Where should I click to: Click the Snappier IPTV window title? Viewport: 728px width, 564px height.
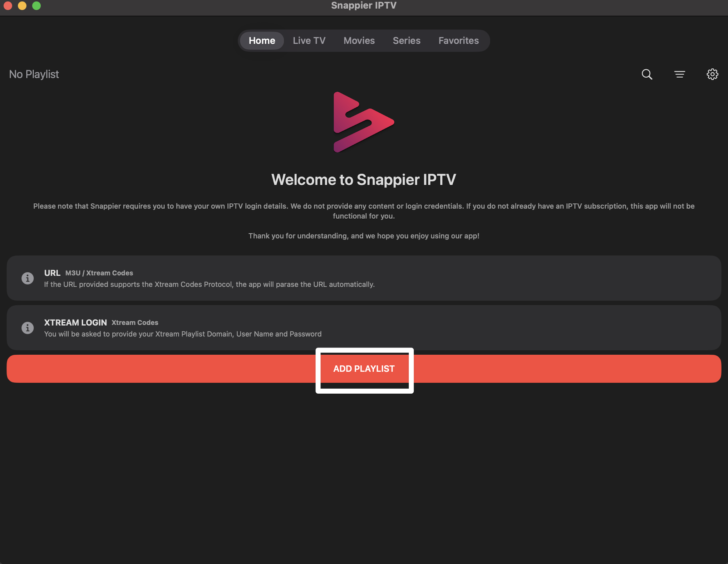point(363,5)
